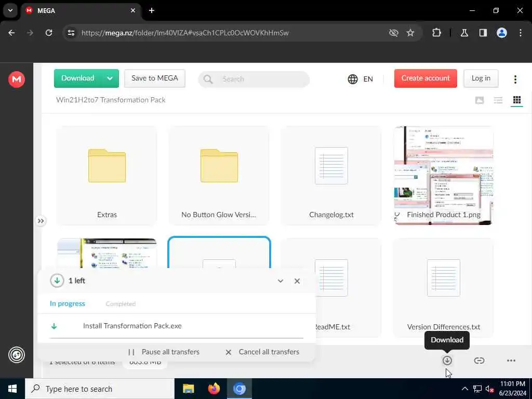Screen dimensions: 532x399
Task: Open the transfer status circle icon
Action: pos(16,355)
